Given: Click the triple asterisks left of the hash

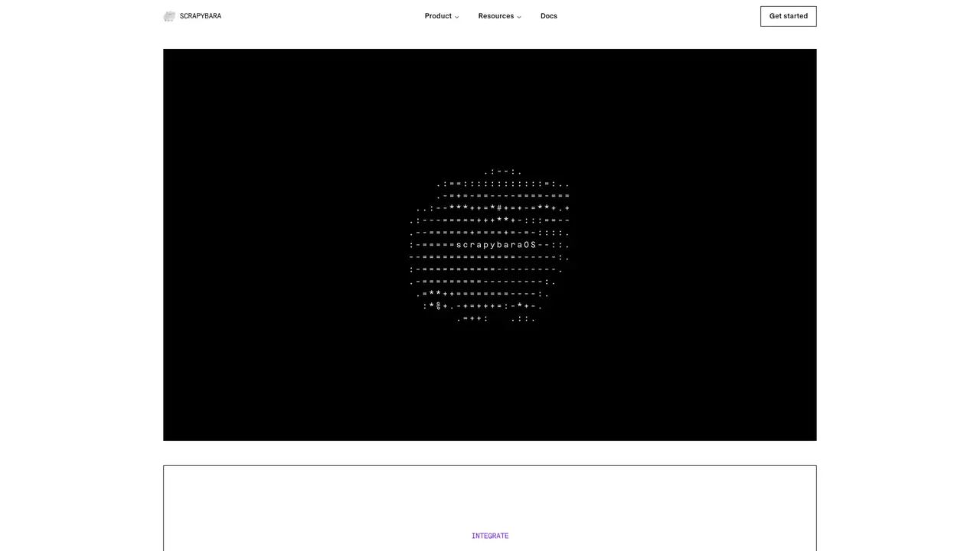Looking at the screenshot, I should click(x=459, y=208).
